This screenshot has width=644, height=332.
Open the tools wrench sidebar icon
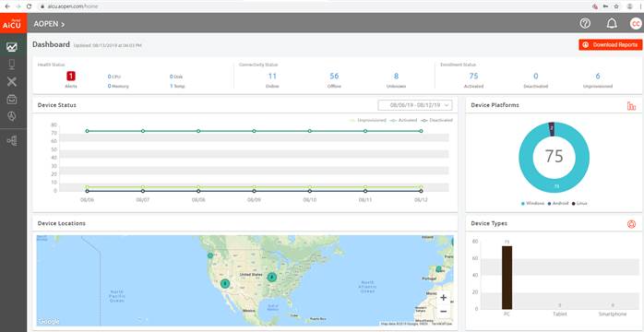(12, 82)
